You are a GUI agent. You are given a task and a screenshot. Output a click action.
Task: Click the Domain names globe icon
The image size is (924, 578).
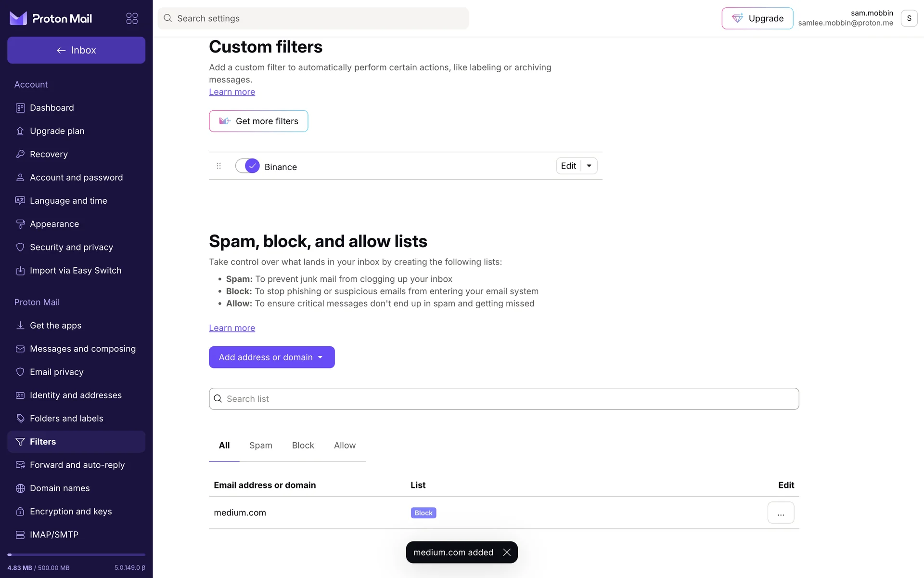[x=20, y=488]
